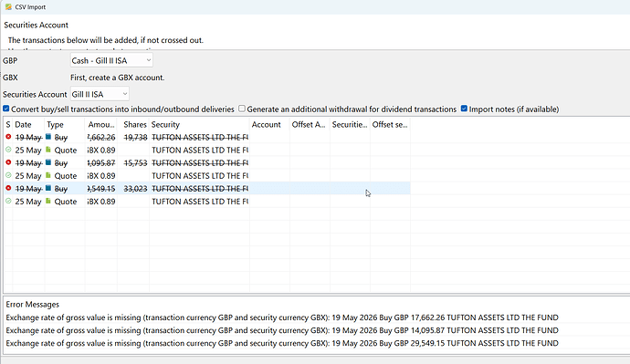The height and width of the screenshot is (364, 630).
Task: Click the Securities Account title at top
Action: click(37, 25)
